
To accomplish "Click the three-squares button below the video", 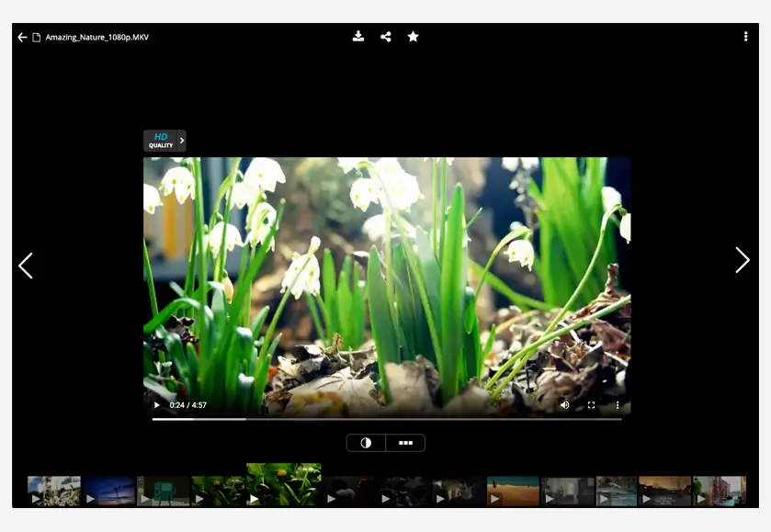I will pos(405,443).
